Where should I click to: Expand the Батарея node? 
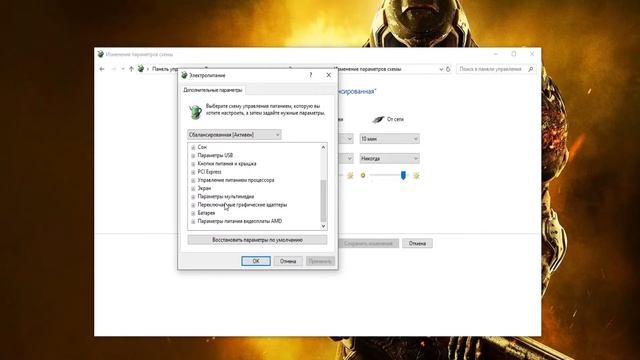coord(193,213)
